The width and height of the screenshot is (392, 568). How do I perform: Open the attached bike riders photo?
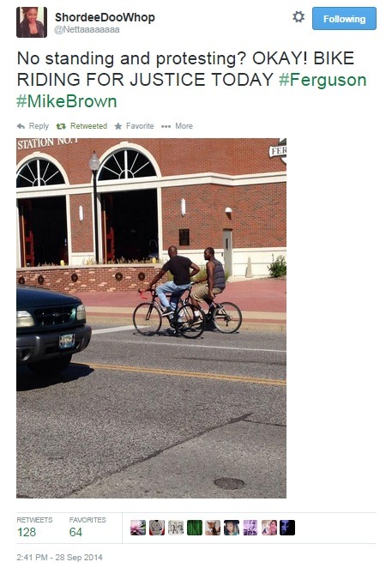click(152, 318)
